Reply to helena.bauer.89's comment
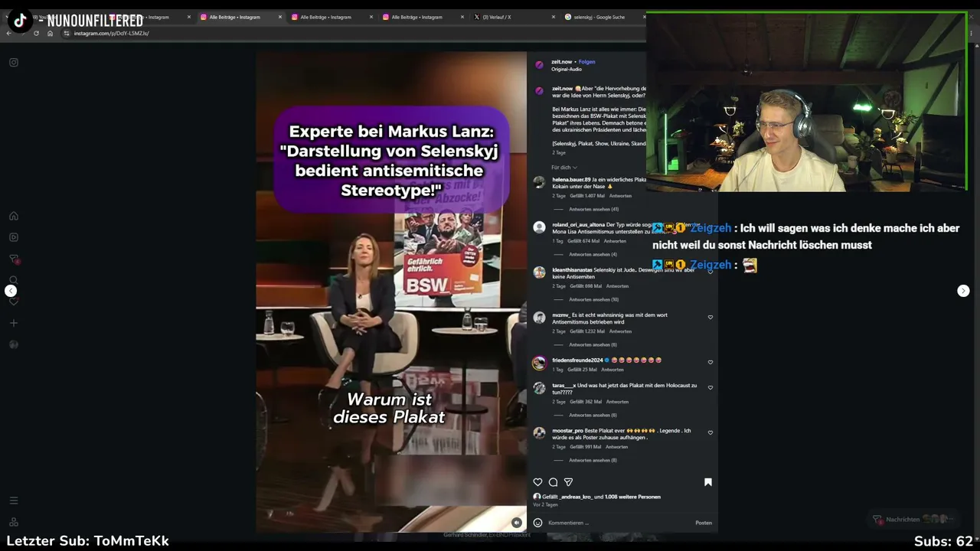980x551 pixels. [x=620, y=196]
